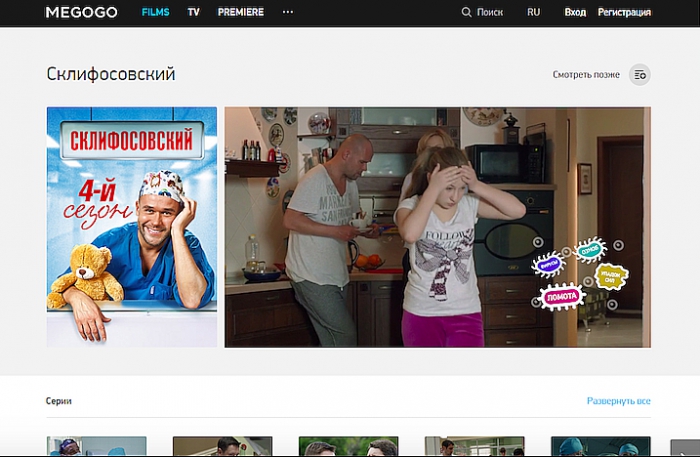Open the Склифосовский season 4 poster
This screenshot has width=700, height=457.
(x=132, y=227)
